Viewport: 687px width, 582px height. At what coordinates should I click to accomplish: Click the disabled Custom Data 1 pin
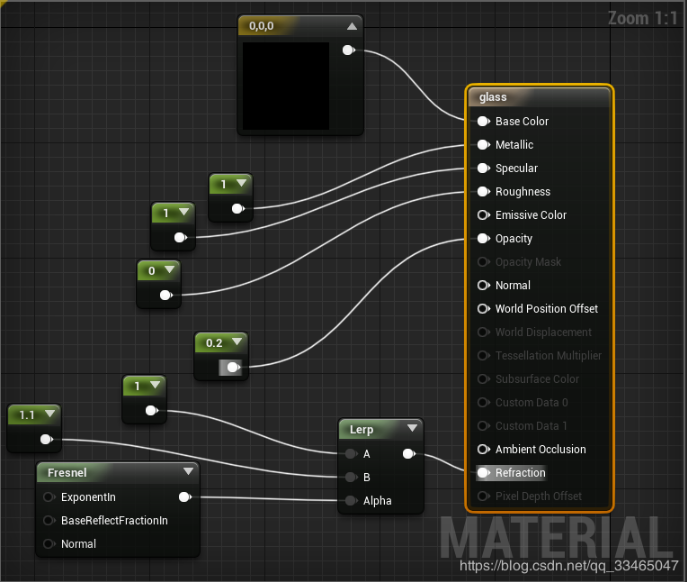(483, 426)
